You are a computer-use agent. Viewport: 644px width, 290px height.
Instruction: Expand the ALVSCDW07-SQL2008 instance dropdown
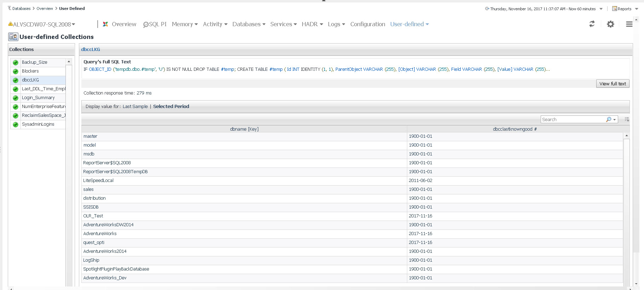click(74, 24)
